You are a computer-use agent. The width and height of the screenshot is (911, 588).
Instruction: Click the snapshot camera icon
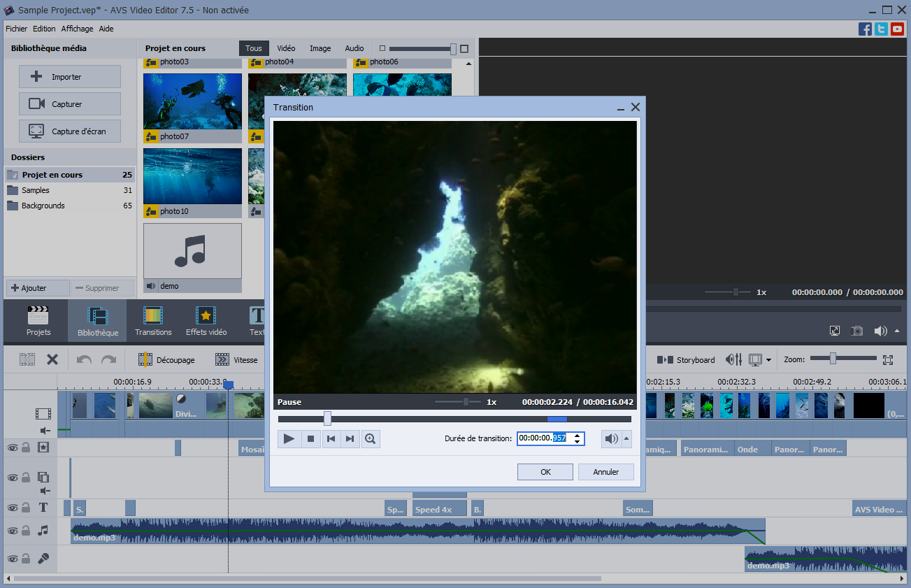[x=856, y=331]
